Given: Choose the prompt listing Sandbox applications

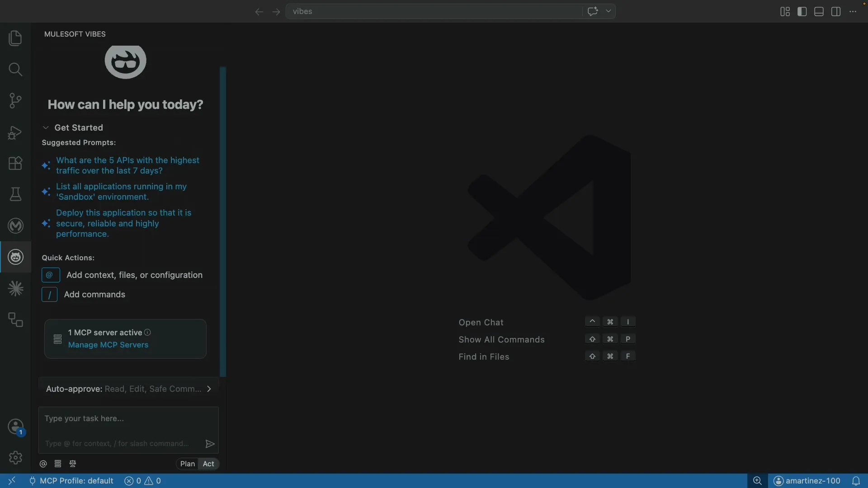Looking at the screenshot, I should tap(121, 192).
